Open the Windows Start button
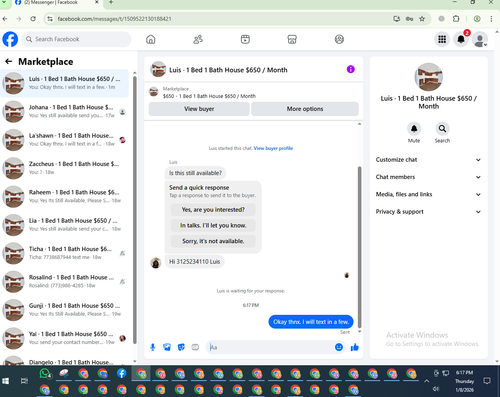Screen dimensions: 500x397 pyautogui.click(x=6, y=381)
